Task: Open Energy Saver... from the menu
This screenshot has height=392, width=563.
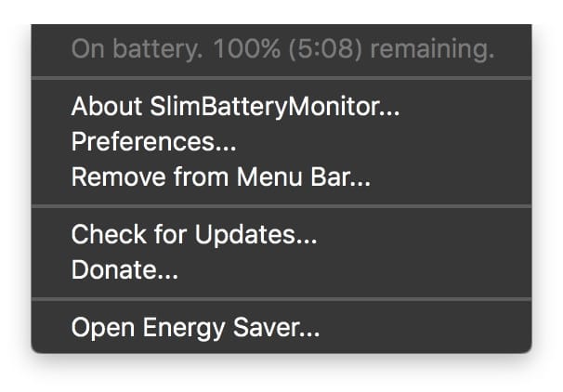Action: tap(195, 328)
